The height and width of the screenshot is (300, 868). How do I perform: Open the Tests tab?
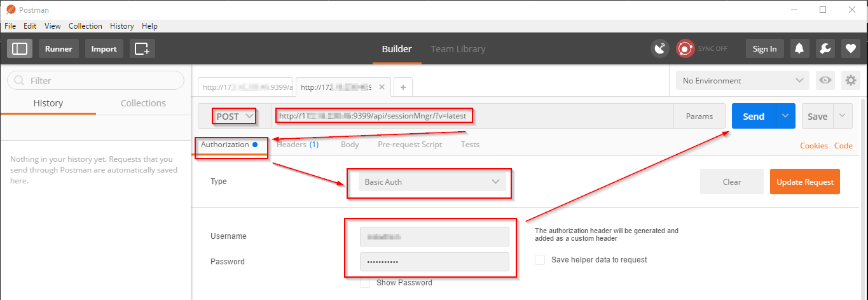[470, 145]
